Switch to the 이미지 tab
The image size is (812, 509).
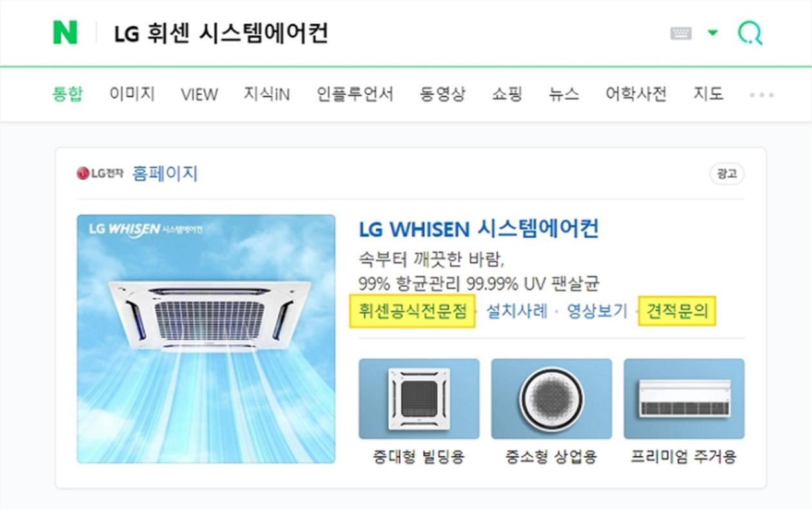point(131,94)
